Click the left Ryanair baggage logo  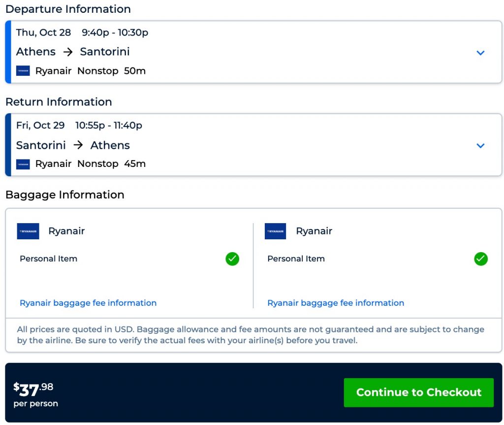[x=28, y=231]
